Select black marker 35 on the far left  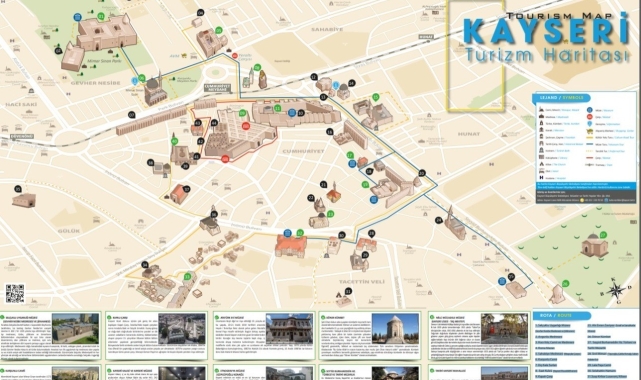(18, 189)
